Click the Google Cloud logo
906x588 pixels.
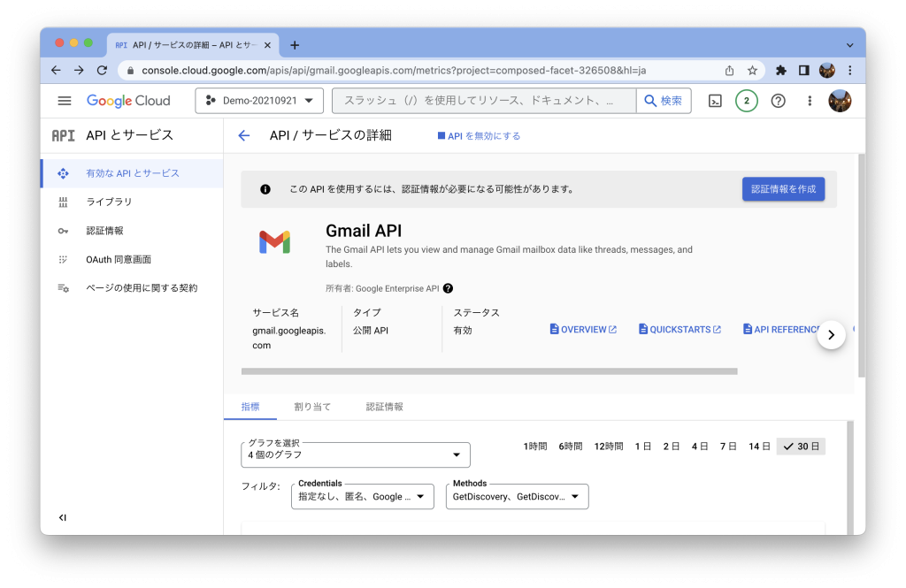click(x=128, y=101)
